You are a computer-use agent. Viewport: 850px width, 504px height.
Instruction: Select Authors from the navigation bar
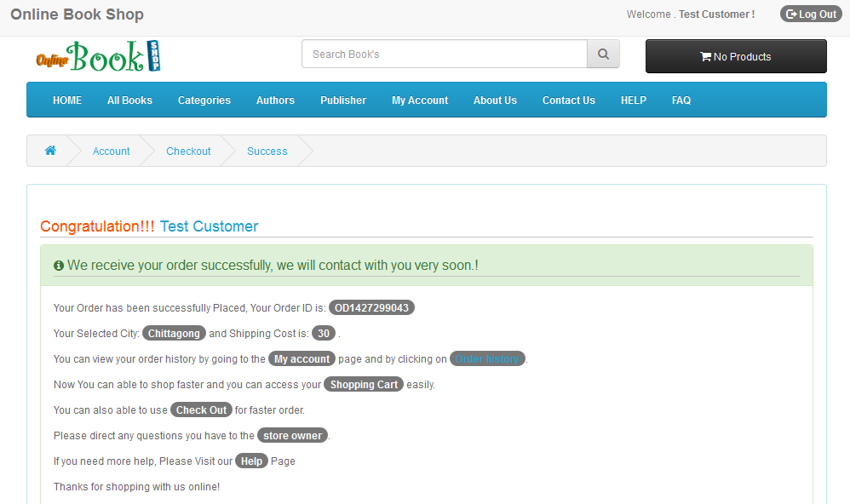(275, 100)
